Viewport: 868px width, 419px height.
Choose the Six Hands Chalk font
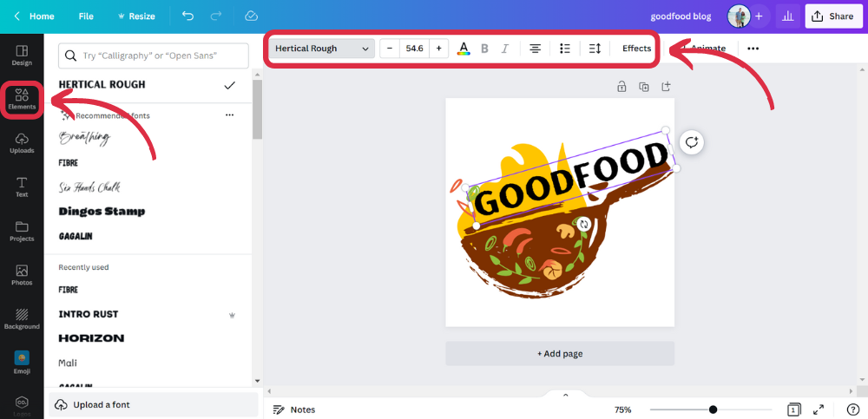click(x=89, y=187)
